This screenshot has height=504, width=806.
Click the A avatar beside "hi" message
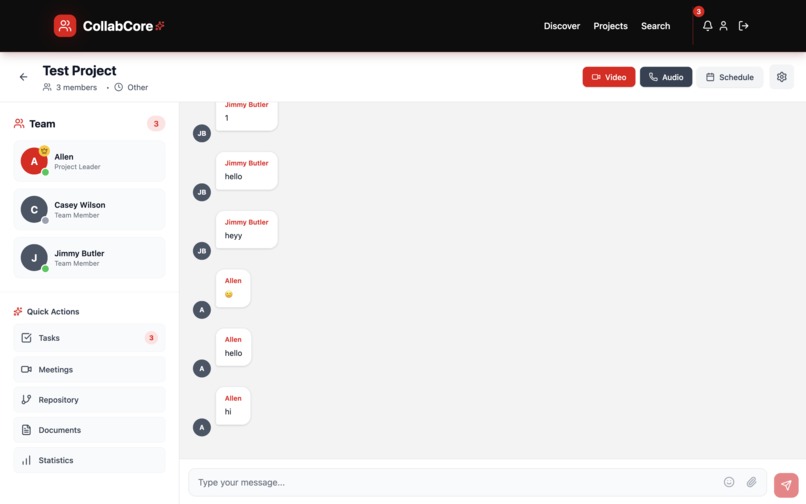[202, 427]
